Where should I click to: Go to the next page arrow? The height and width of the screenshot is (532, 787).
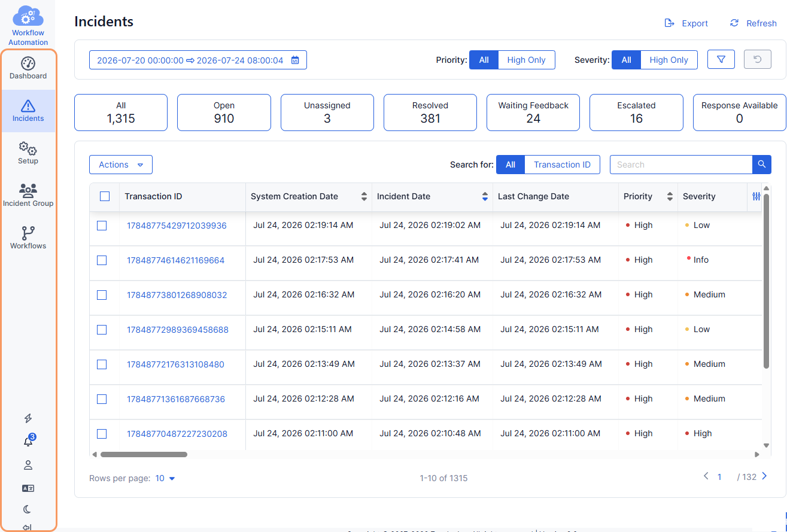(x=765, y=476)
